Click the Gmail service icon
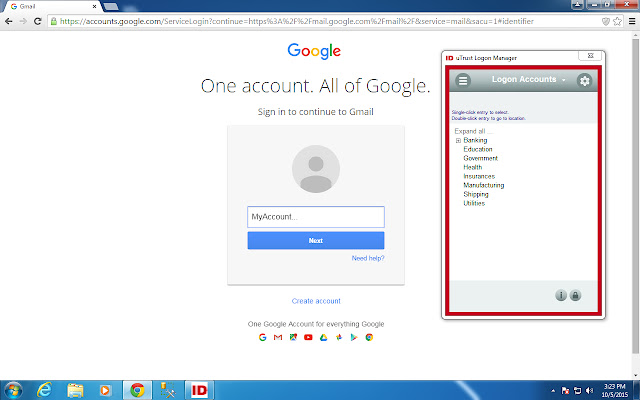 278,337
